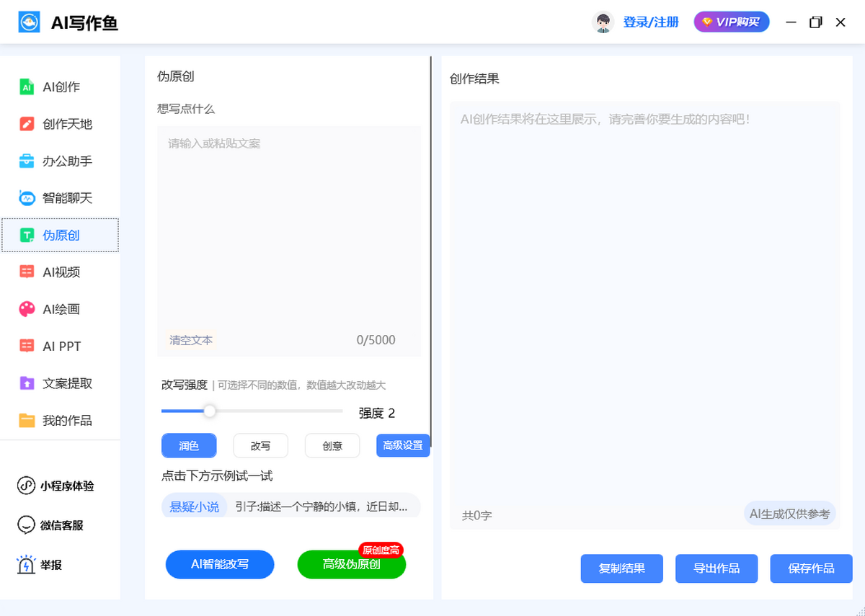Select the 办公助手 briefcase icon
Image resolution: width=865 pixels, height=616 pixels.
coord(27,161)
